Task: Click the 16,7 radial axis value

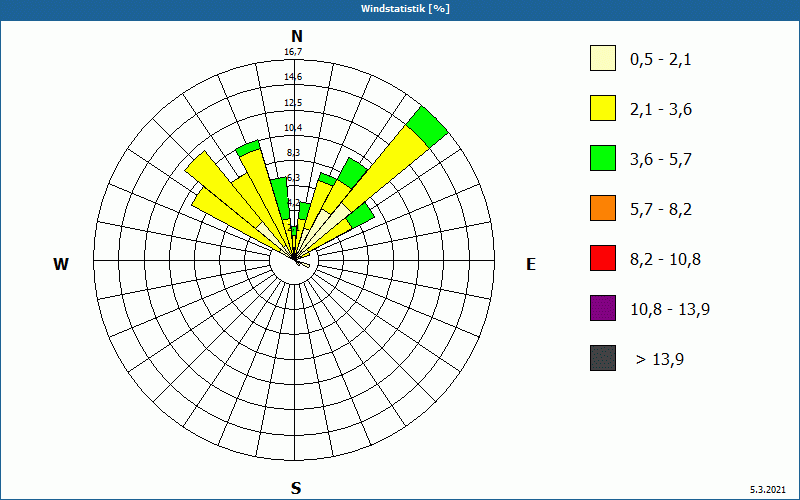Action: [x=293, y=52]
